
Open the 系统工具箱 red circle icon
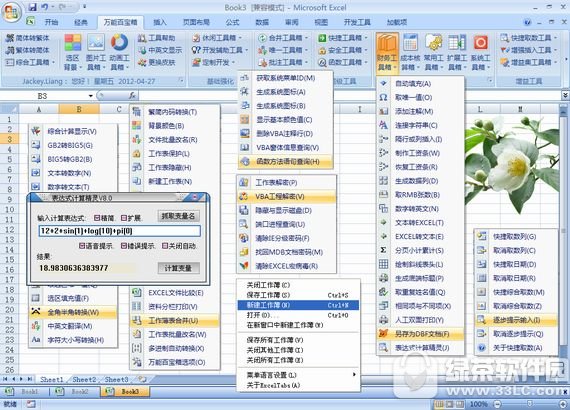480,43
